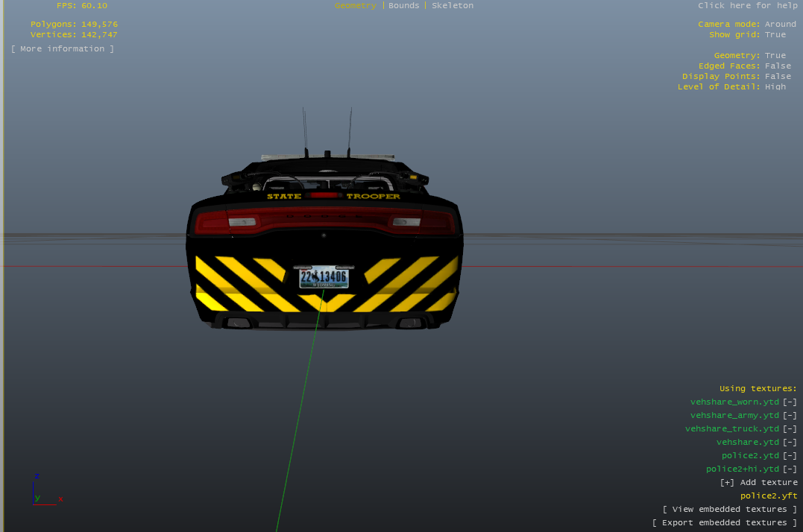803x532 pixels.
Task: Change the Level of Detail value
Action: (775, 87)
